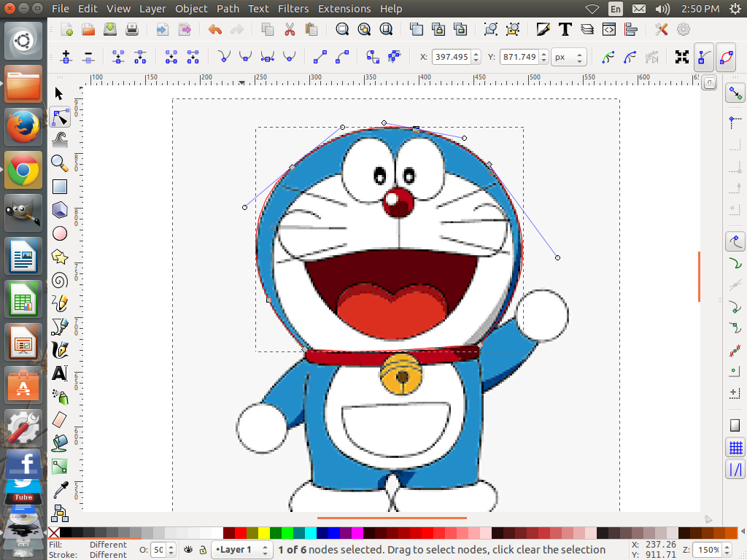Viewport: 747px width, 560px height.
Task: Select the Spiral tool
Action: [x=59, y=280]
